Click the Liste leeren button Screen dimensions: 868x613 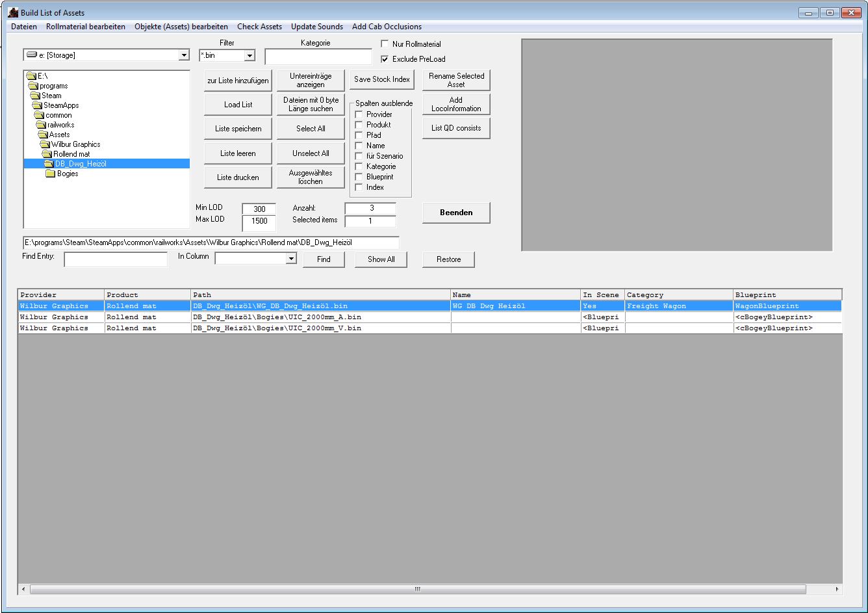click(238, 153)
